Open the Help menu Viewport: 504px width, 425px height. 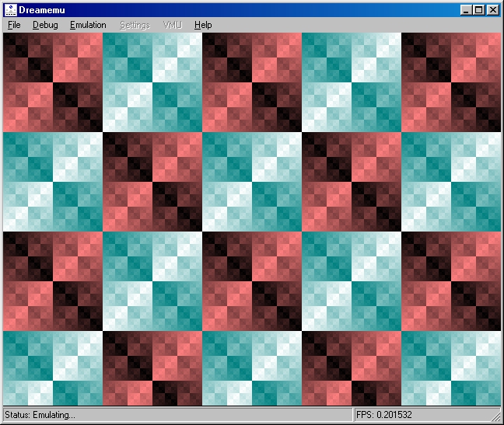pos(203,25)
